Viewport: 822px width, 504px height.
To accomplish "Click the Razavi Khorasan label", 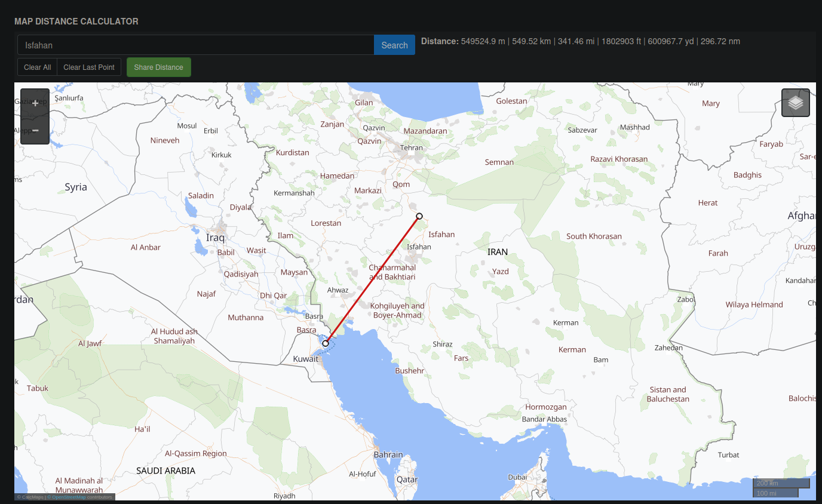I will point(619,159).
